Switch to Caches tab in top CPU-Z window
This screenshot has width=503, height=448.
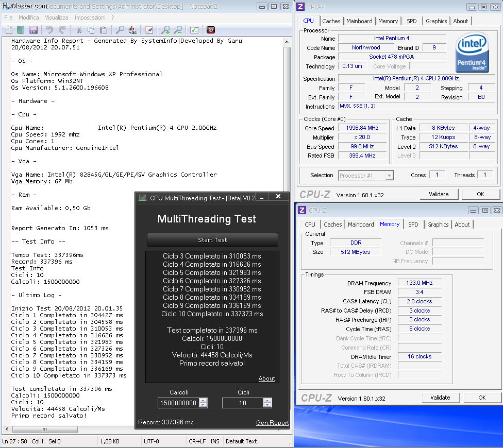click(x=331, y=21)
